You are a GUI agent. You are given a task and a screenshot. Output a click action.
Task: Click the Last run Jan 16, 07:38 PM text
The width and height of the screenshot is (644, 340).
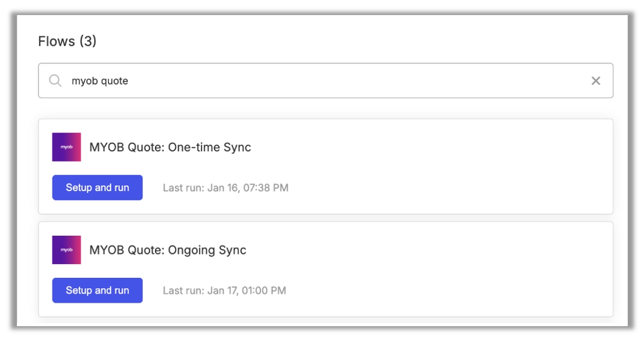pos(226,187)
